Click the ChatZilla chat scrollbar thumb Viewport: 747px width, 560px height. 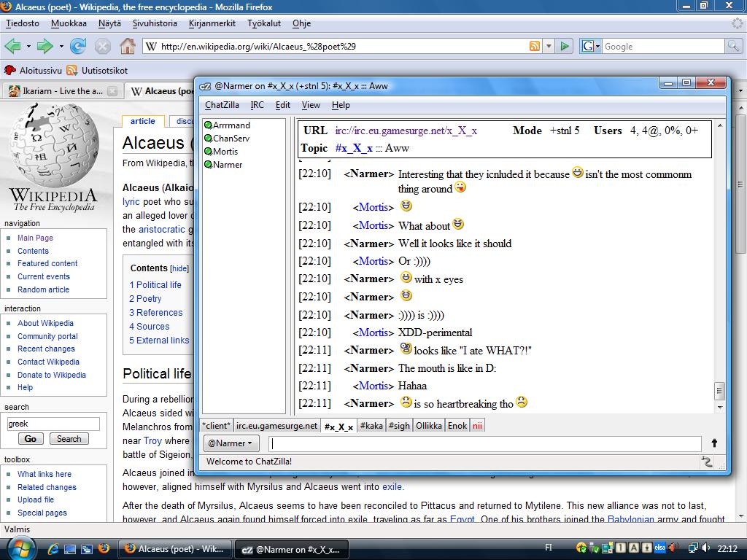719,391
